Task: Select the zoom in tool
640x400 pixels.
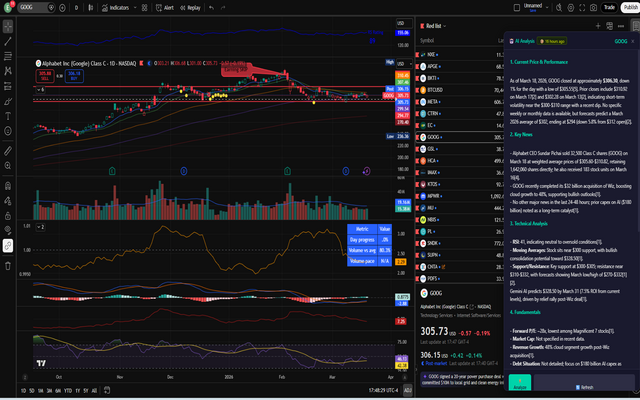Action: [x=8, y=165]
